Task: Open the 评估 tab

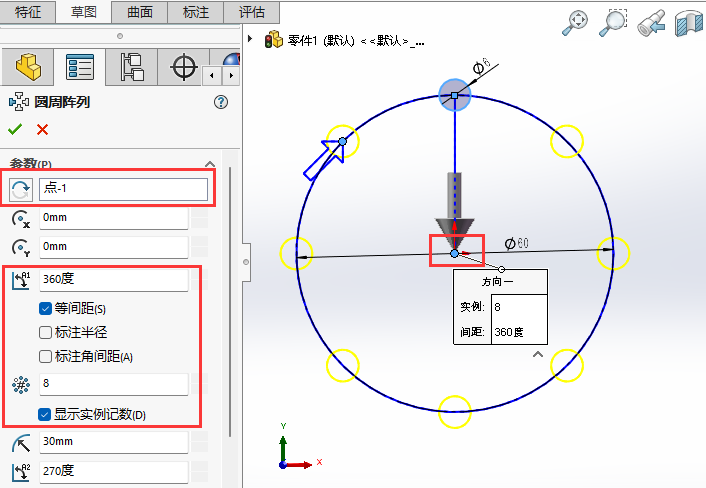Action: pyautogui.click(x=251, y=12)
